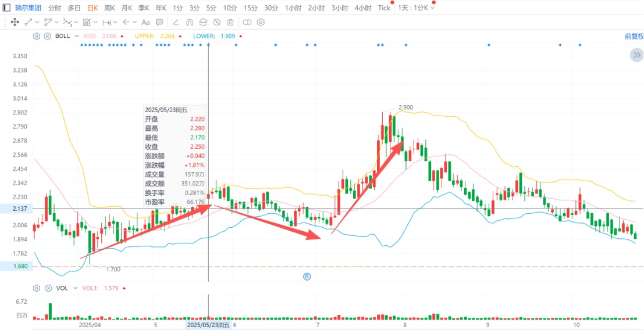
Task: Remove the VOL indicator
Action: (47, 288)
